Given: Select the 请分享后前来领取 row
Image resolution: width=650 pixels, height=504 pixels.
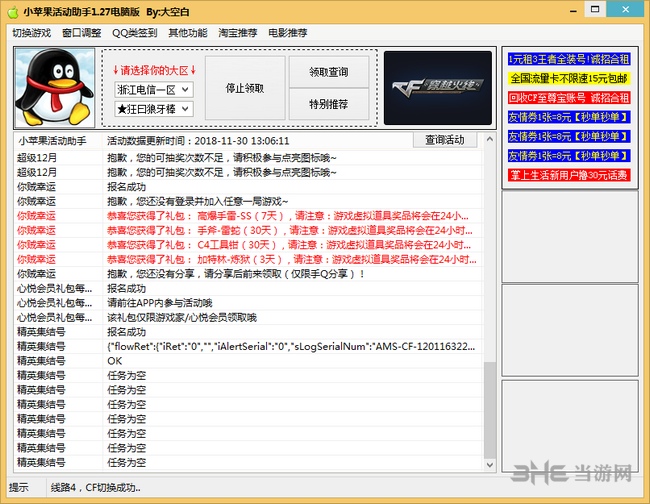Looking at the screenshot, I should coord(248,274).
